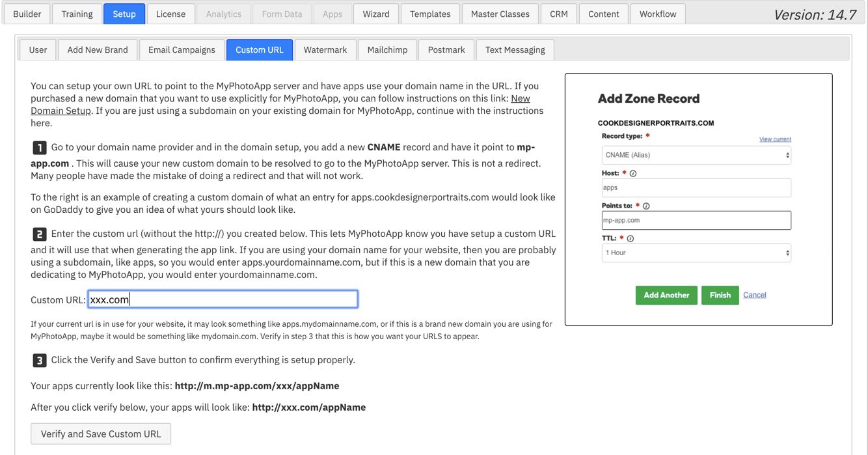Click the Add Zone Record example image

[698, 199]
